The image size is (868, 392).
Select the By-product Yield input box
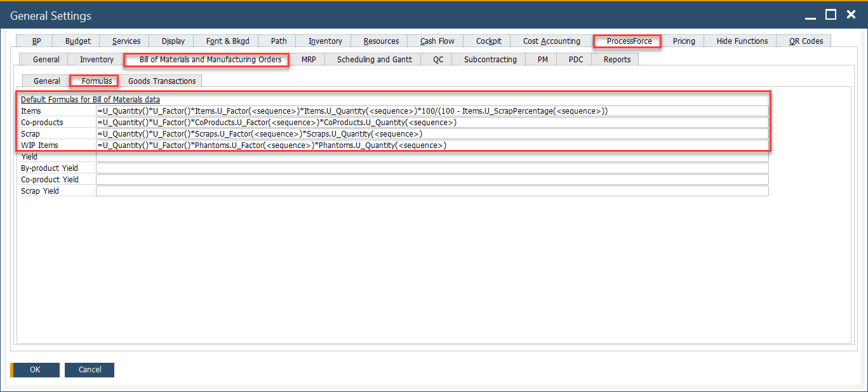tap(432, 168)
